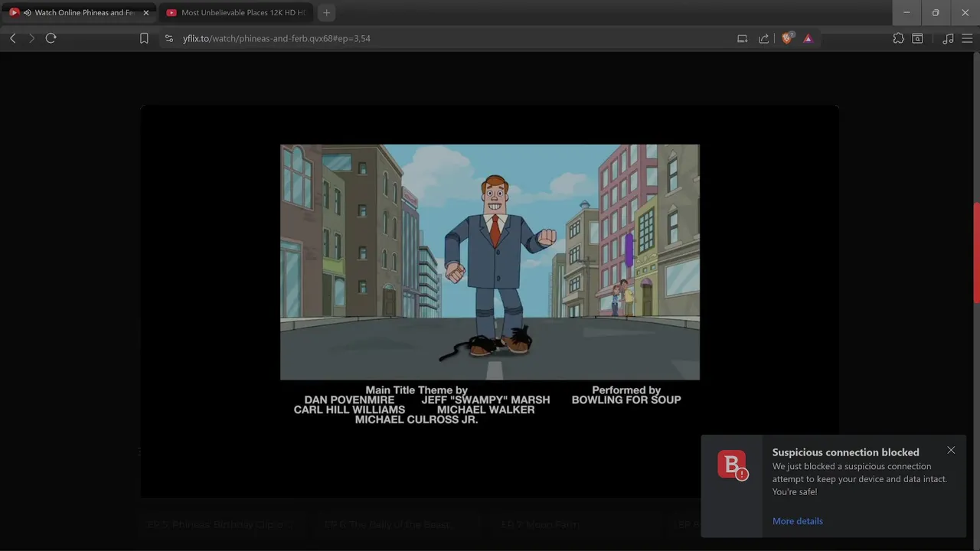The width and height of the screenshot is (980, 551).
Task: Open the sidebar search panel icon
Action: click(917, 38)
